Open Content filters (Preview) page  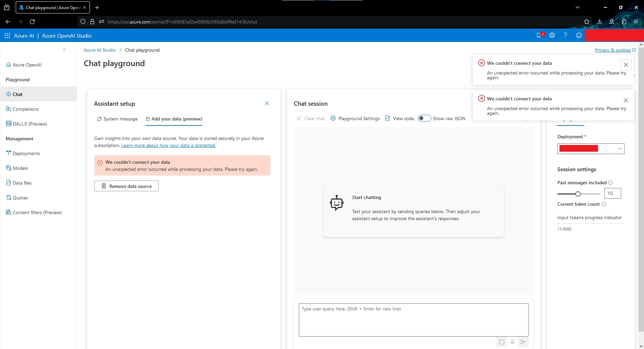click(37, 212)
